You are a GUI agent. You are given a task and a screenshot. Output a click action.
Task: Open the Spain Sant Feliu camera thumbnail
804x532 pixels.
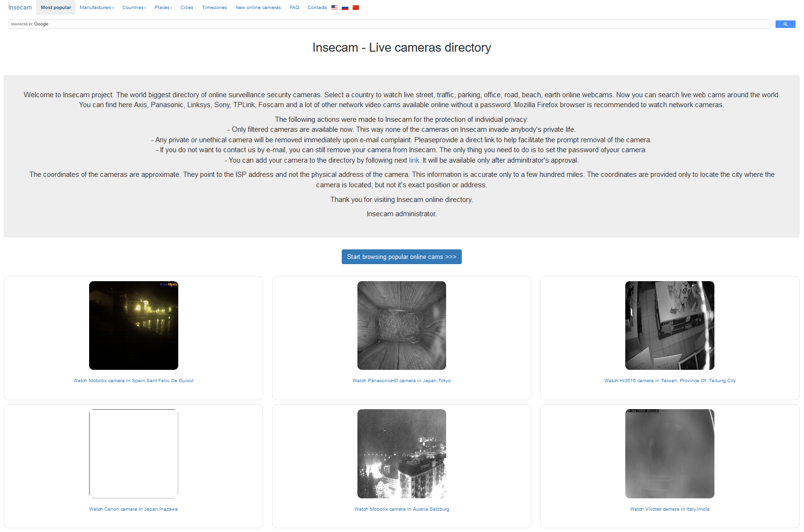(x=134, y=325)
